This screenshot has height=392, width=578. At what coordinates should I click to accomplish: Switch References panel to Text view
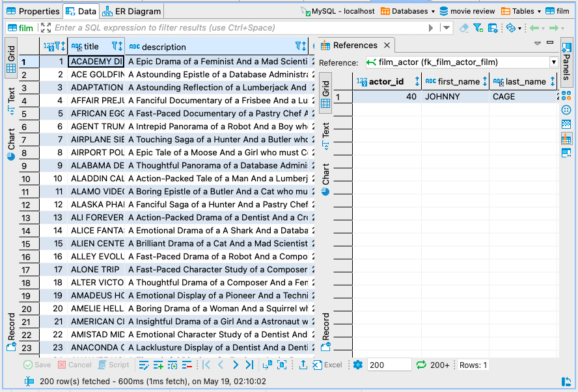(325, 136)
